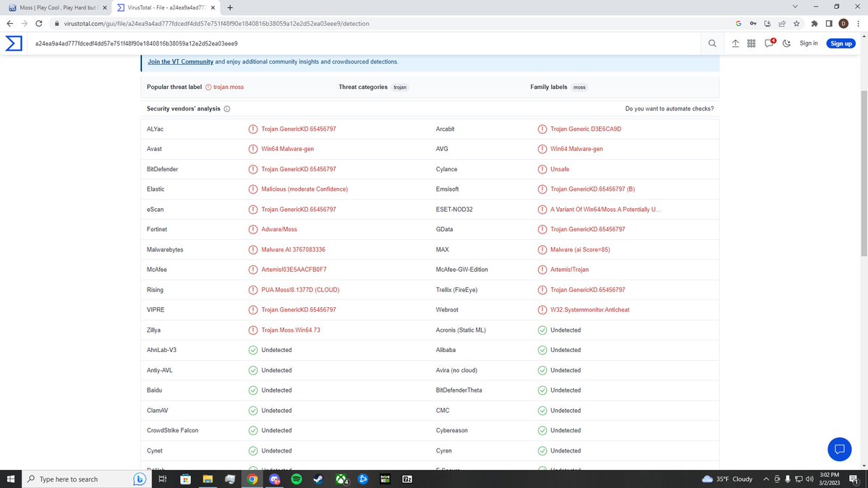
Task: Open the Chrome extensions puzzle icon
Action: 815,23
